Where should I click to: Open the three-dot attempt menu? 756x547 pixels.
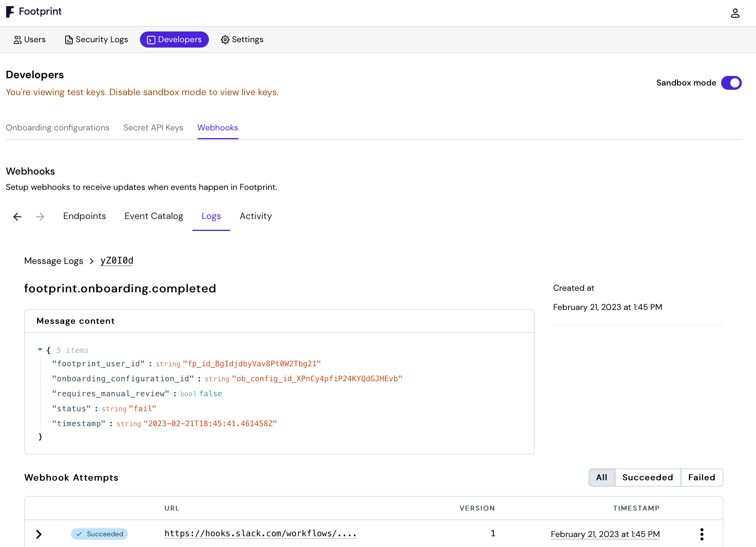tap(702, 534)
